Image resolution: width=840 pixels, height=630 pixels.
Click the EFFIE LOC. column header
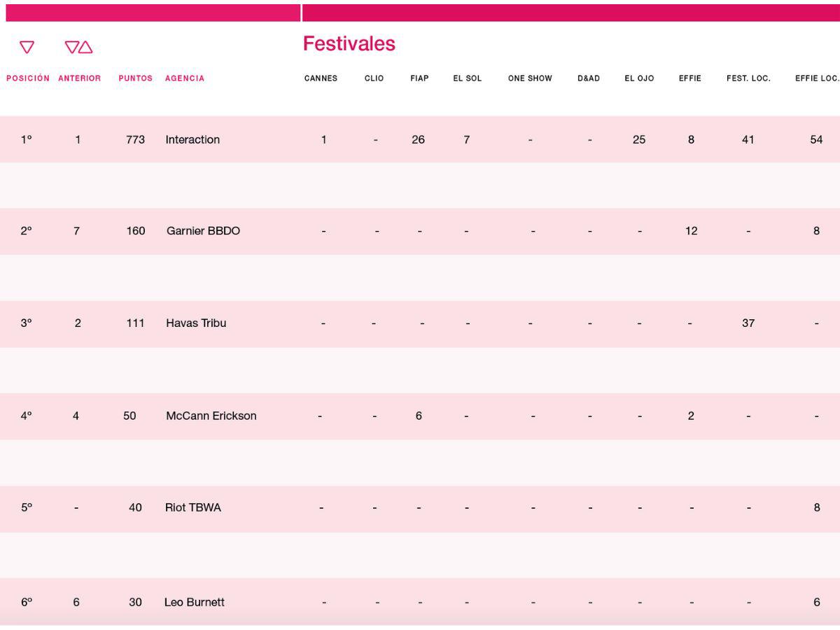click(x=817, y=78)
